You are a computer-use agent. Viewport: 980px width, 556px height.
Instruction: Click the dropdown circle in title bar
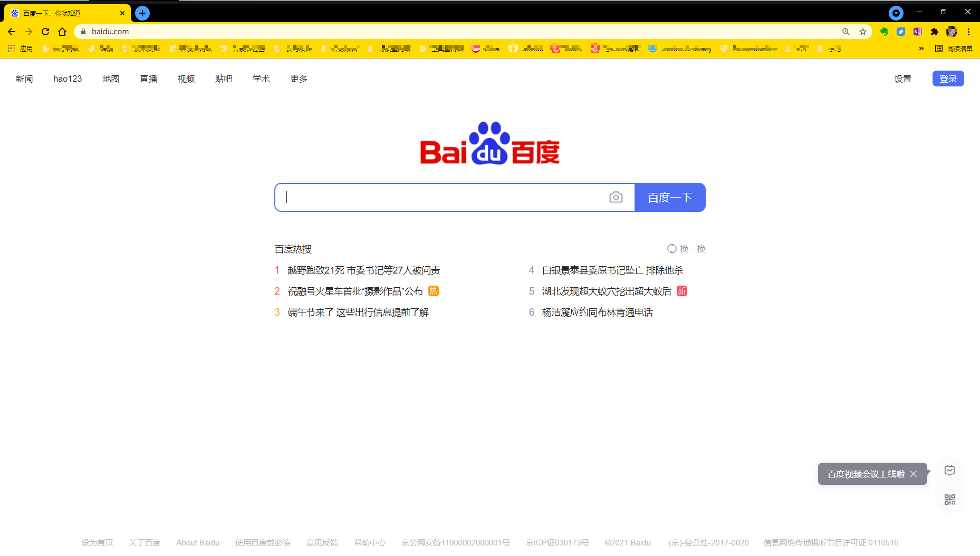(896, 13)
